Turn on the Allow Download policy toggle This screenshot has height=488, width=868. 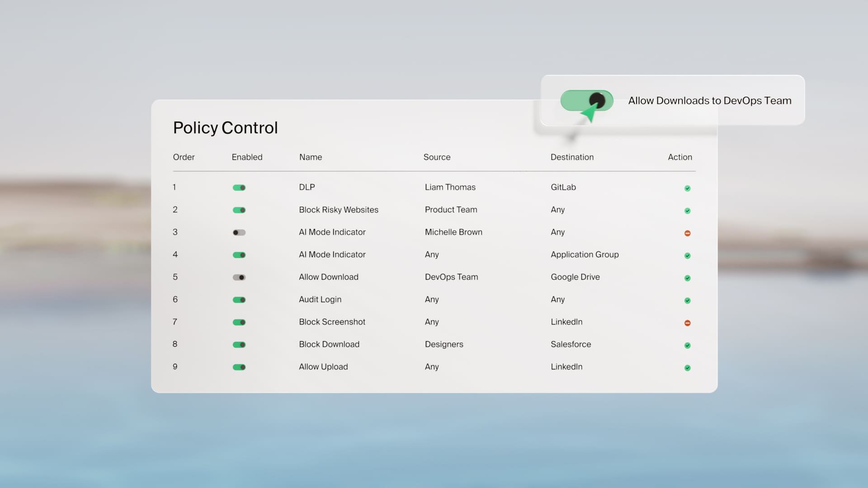pos(239,277)
